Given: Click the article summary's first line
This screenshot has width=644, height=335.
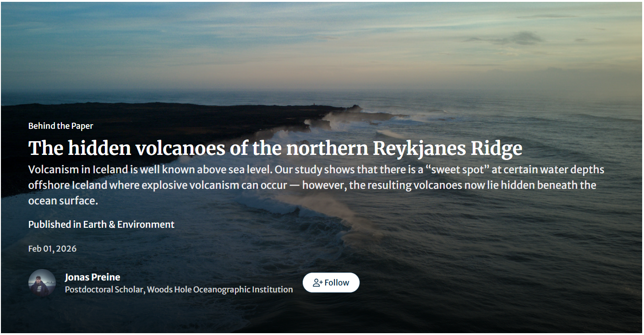Looking at the screenshot, I should pos(316,170).
